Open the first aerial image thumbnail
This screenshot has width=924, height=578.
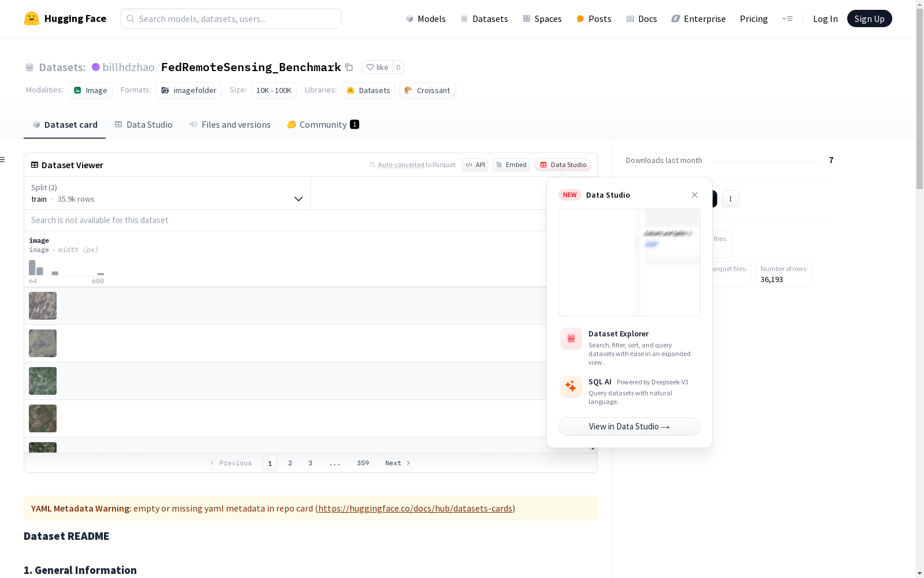[x=43, y=306]
